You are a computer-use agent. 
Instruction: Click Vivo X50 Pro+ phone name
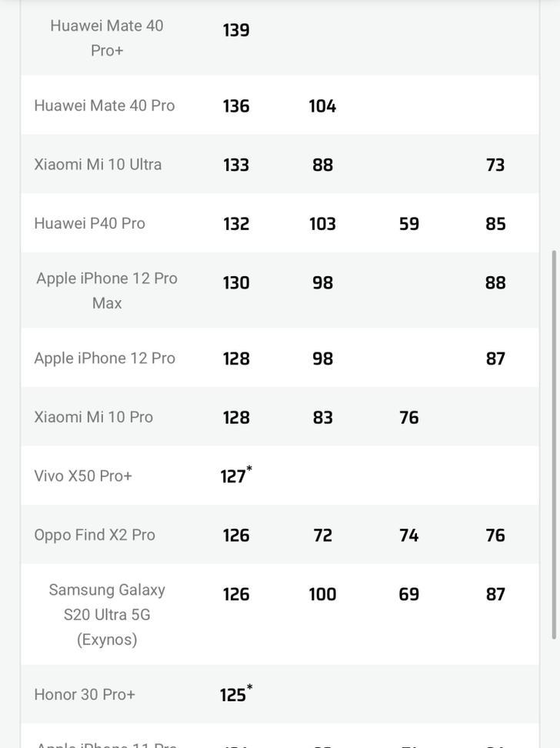tap(83, 476)
